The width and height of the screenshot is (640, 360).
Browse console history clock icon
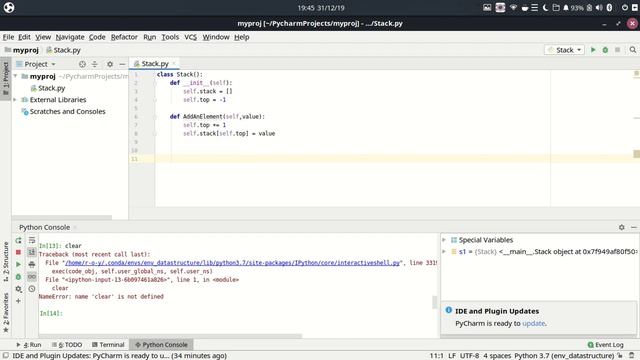[32, 289]
